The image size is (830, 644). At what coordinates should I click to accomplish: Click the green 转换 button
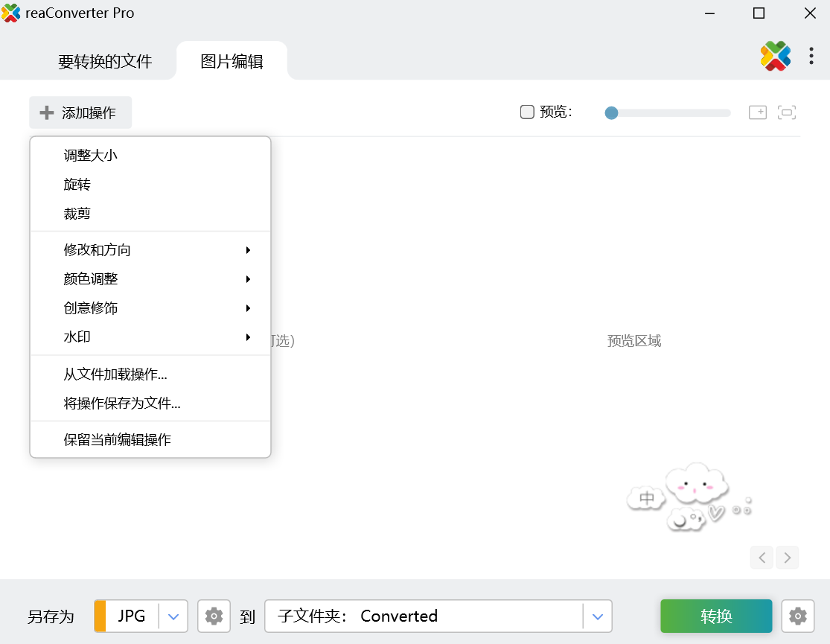pos(716,616)
